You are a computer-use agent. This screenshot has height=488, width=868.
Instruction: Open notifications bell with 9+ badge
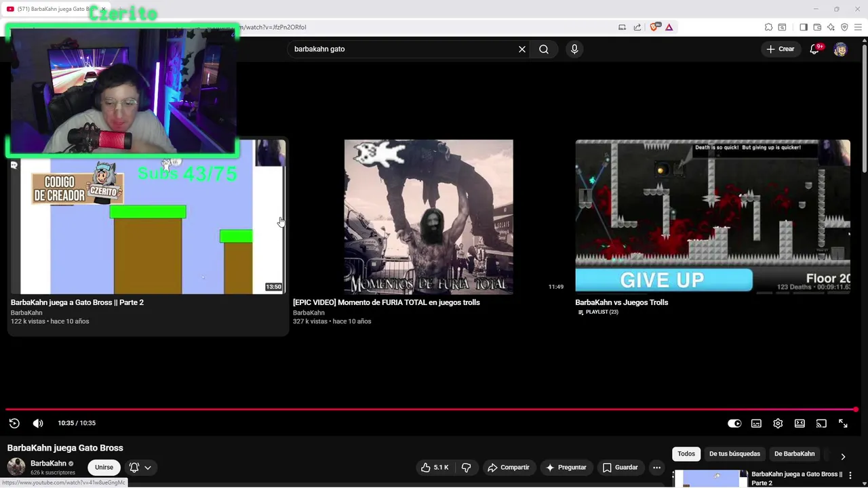[x=816, y=49]
